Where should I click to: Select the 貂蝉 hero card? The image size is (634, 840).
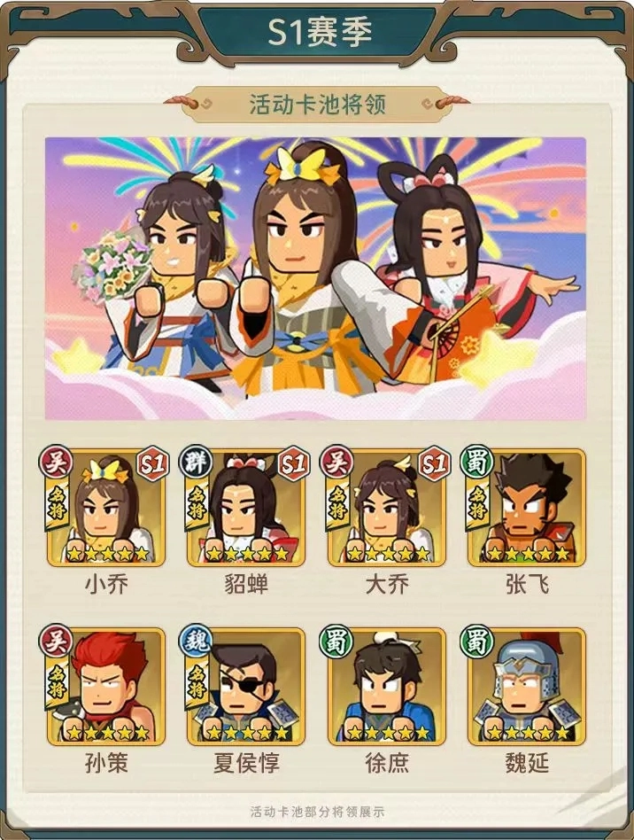click(246, 509)
